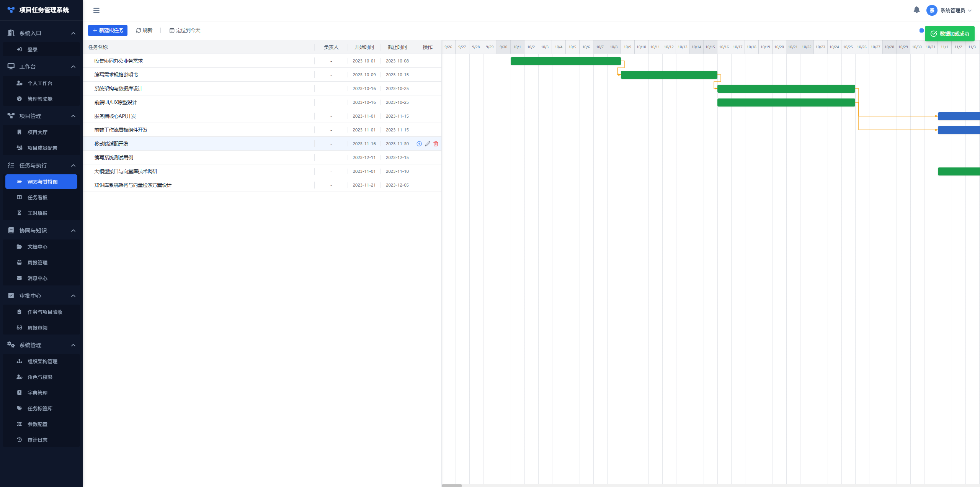Open the 系统管理员 user dropdown
This screenshot has height=487, width=980.
tap(949, 10)
